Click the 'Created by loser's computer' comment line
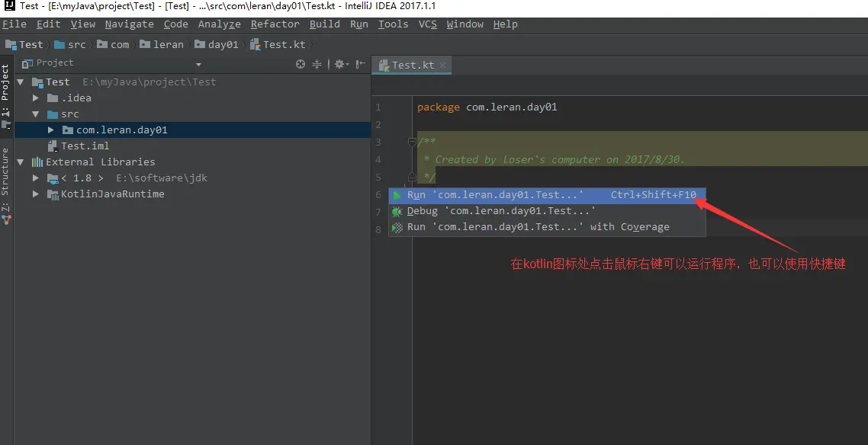The image size is (868, 445). [x=555, y=160]
